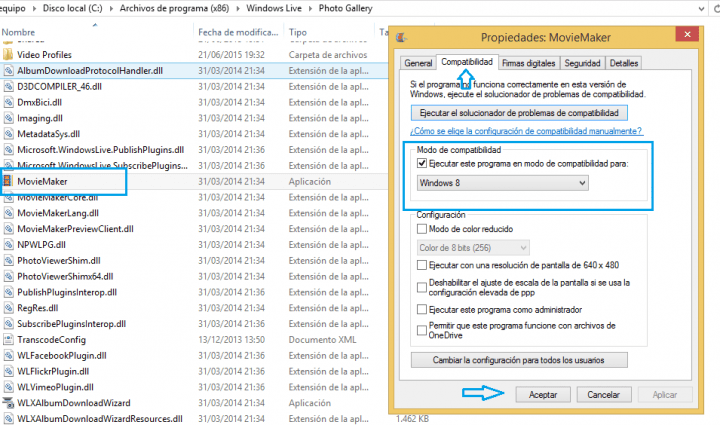Switch to the General tab

[x=418, y=63]
